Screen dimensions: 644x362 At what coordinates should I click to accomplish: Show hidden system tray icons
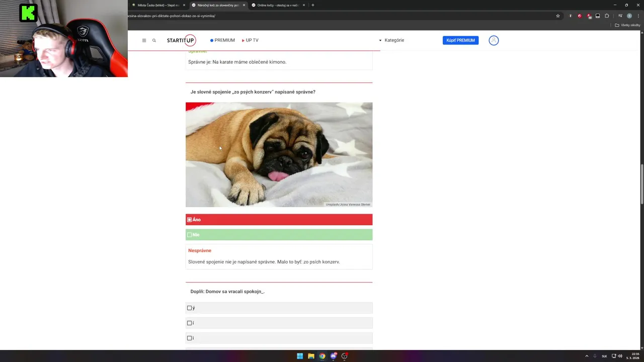pyautogui.click(x=586, y=356)
